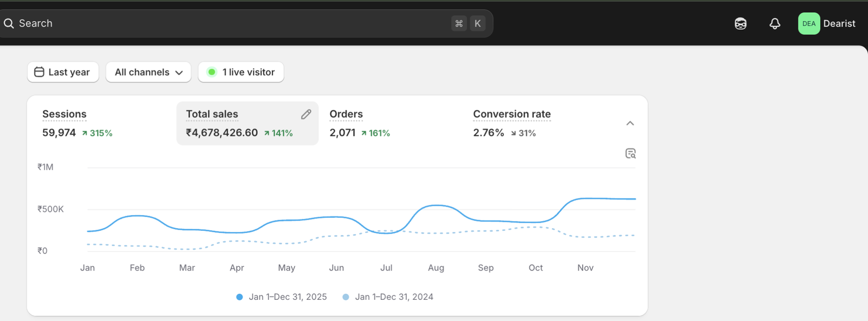Screen dimensions: 868x321
Task: Click the DEA store avatar
Action: point(808,23)
